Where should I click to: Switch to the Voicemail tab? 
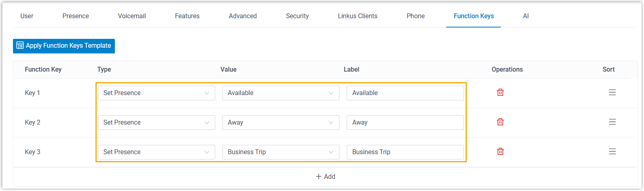pyautogui.click(x=132, y=16)
